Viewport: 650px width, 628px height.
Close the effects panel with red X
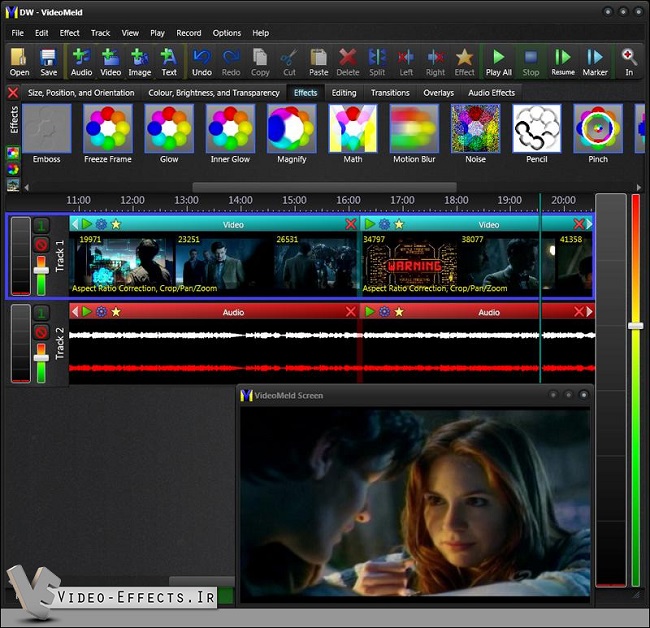click(13, 92)
